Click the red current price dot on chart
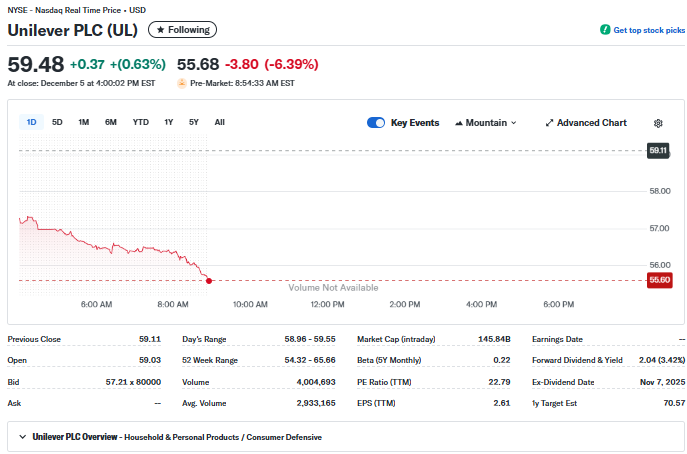The image size is (687, 454). [x=209, y=280]
